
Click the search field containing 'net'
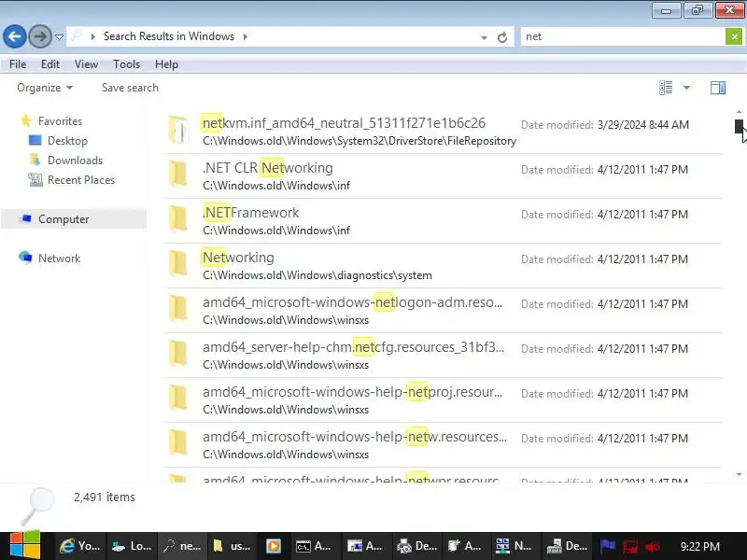point(623,36)
